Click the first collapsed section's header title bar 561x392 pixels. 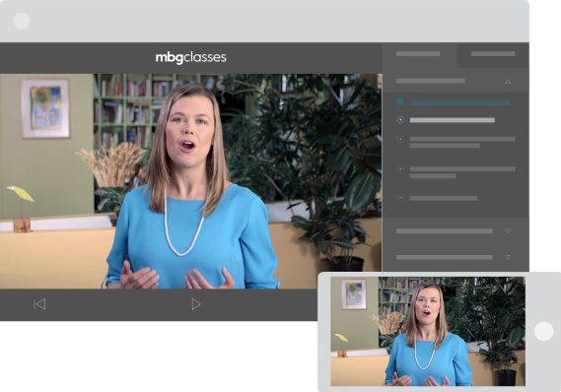(x=445, y=231)
